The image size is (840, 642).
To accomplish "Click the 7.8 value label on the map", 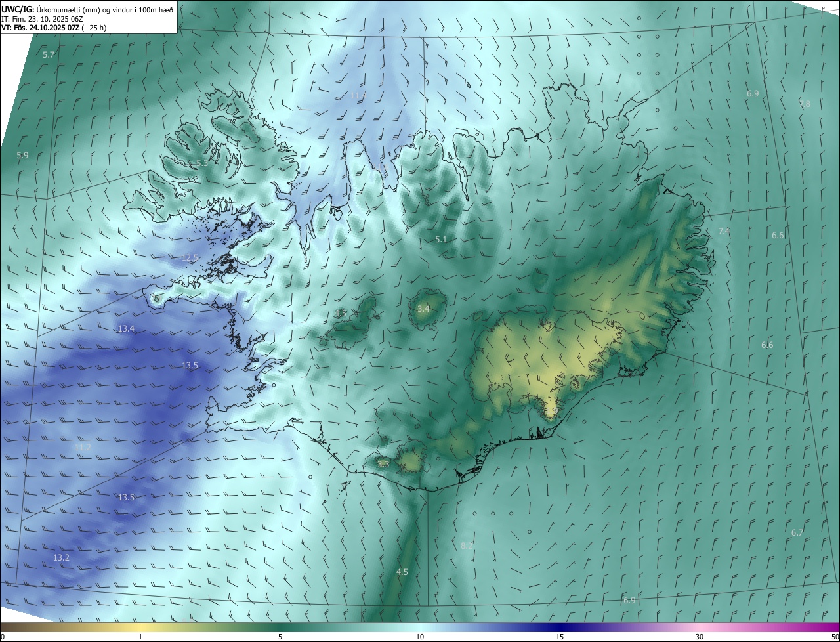I will pos(805,104).
